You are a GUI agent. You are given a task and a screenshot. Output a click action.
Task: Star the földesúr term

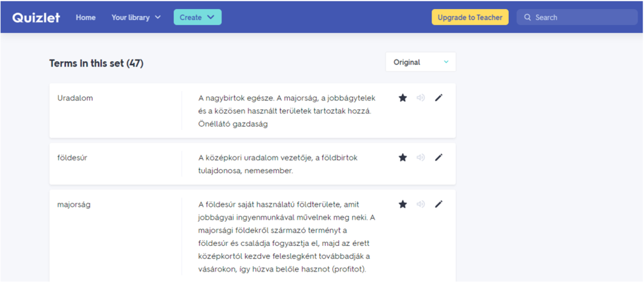click(x=402, y=157)
